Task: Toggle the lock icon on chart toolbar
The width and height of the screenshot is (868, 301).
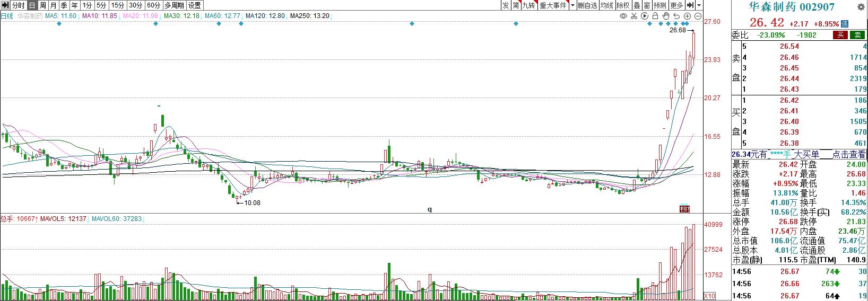Action: (655, 16)
